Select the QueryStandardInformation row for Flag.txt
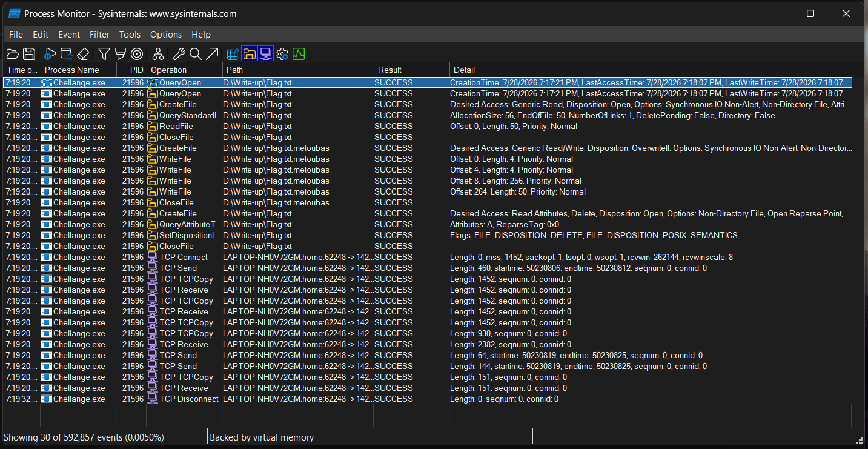The image size is (868, 449). pos(428,115)
